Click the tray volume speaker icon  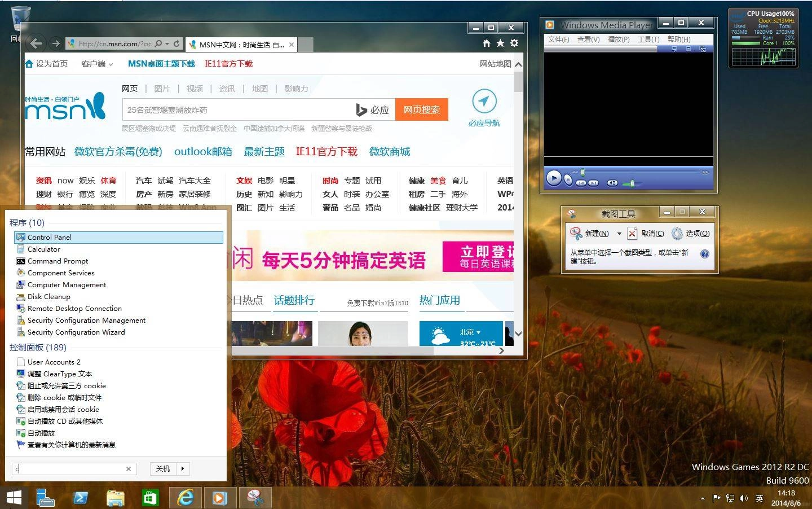[x=744, y=498]
